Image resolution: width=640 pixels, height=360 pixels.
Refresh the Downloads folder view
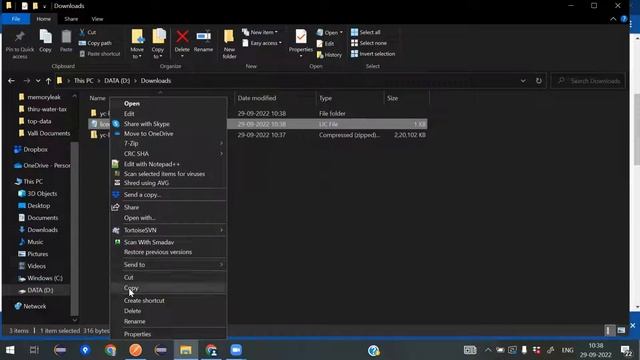pos(539,81)
